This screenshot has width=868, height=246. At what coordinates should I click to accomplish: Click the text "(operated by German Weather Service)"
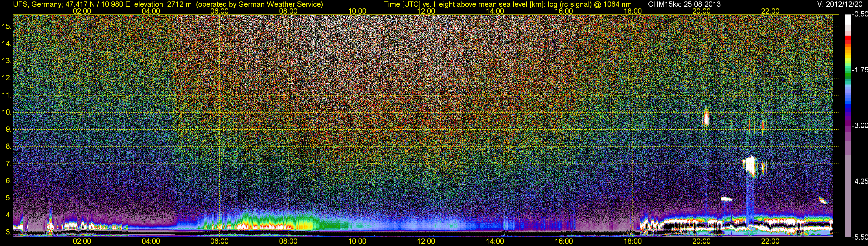(260, 4)
